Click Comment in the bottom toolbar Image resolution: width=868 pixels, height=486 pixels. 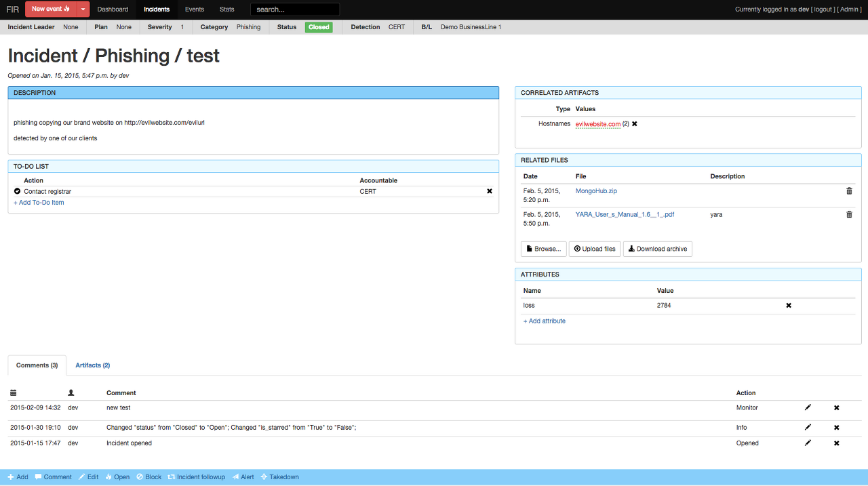[54, 477]
